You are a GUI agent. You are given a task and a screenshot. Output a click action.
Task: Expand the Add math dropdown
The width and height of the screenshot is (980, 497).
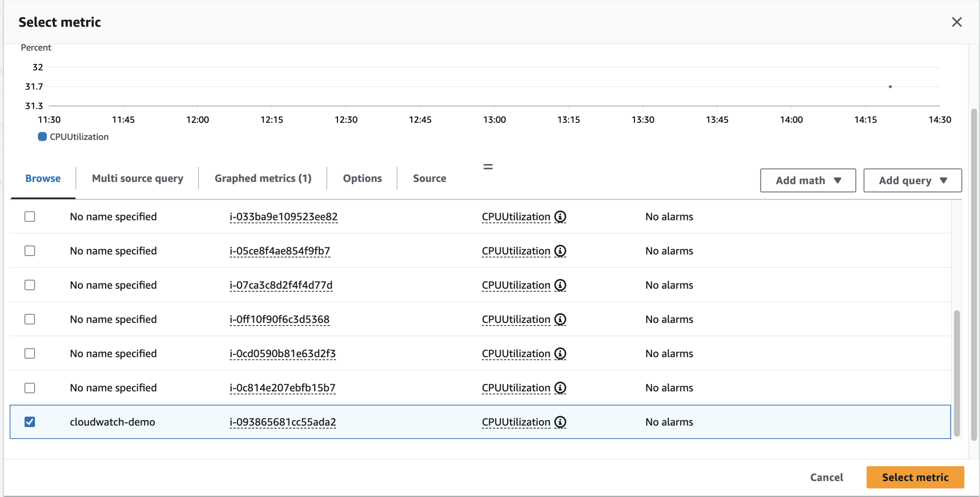click(808, 180)
